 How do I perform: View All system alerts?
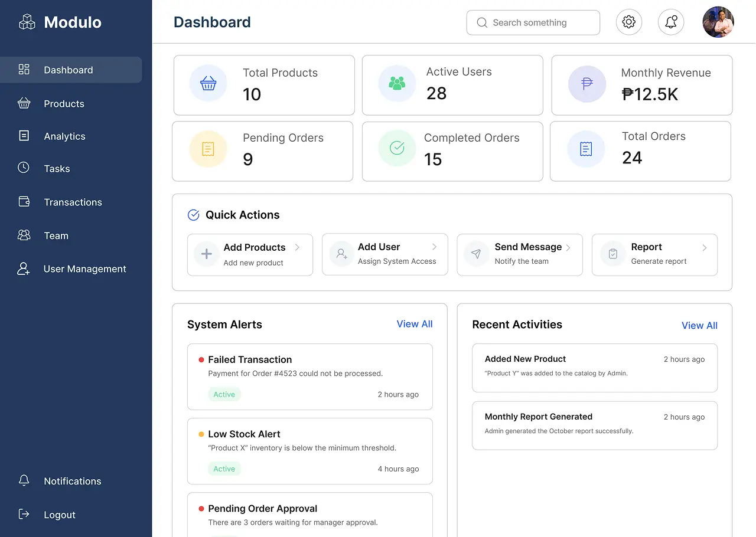coord(414,324)
